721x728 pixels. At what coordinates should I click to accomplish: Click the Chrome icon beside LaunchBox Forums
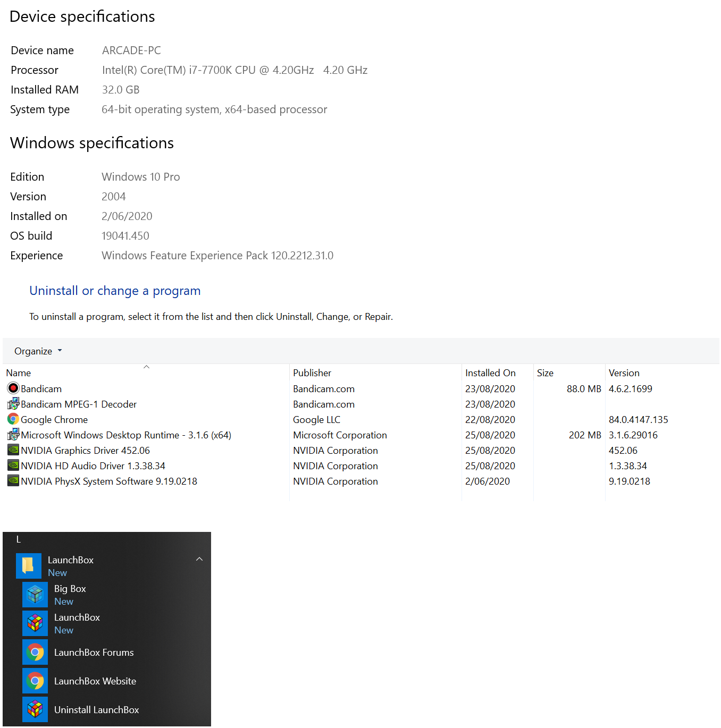click(x=35, y=652)
